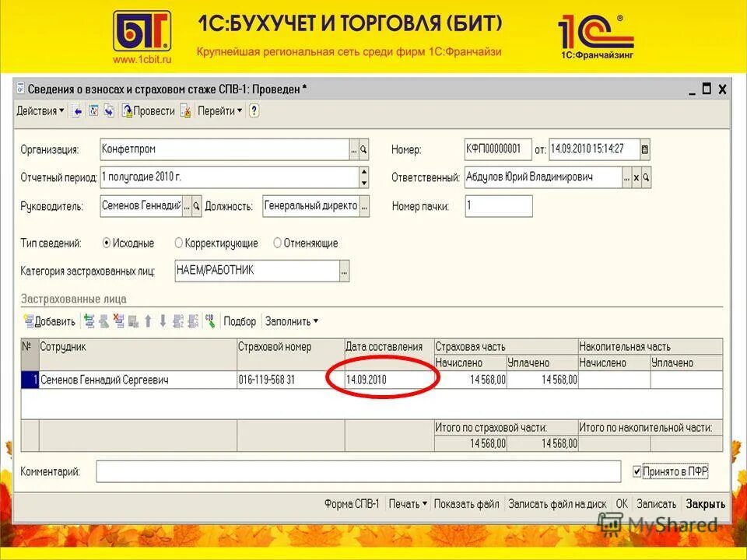Click the Закрыть button

coord(706,504)
